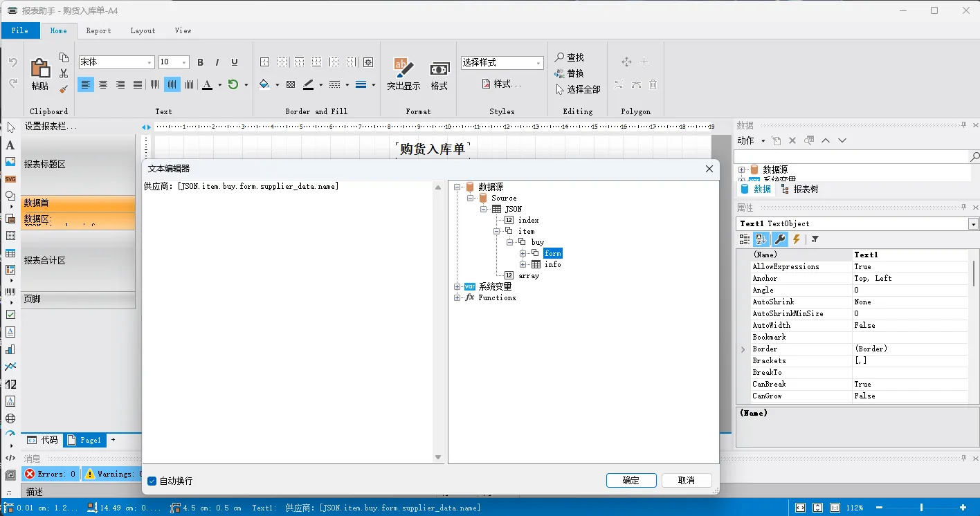Screen dimensions: 980x516
Task: Select the Map globe object tool
Action: point(10,418)
